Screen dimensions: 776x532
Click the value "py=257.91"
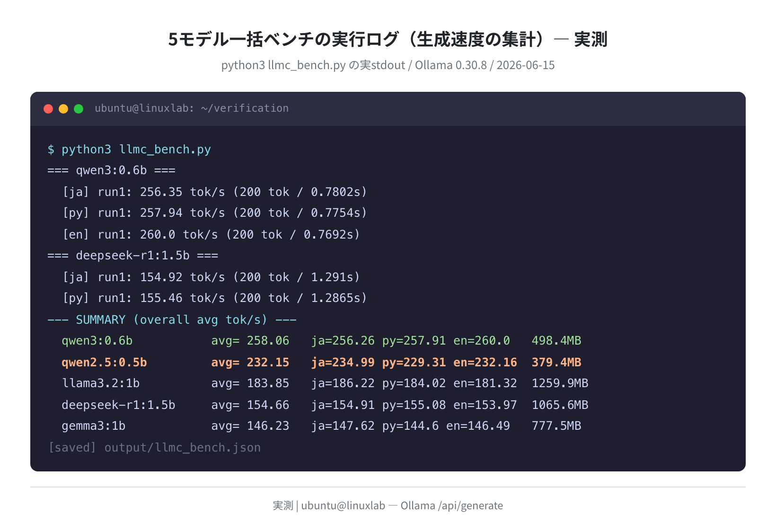[414, 341]
